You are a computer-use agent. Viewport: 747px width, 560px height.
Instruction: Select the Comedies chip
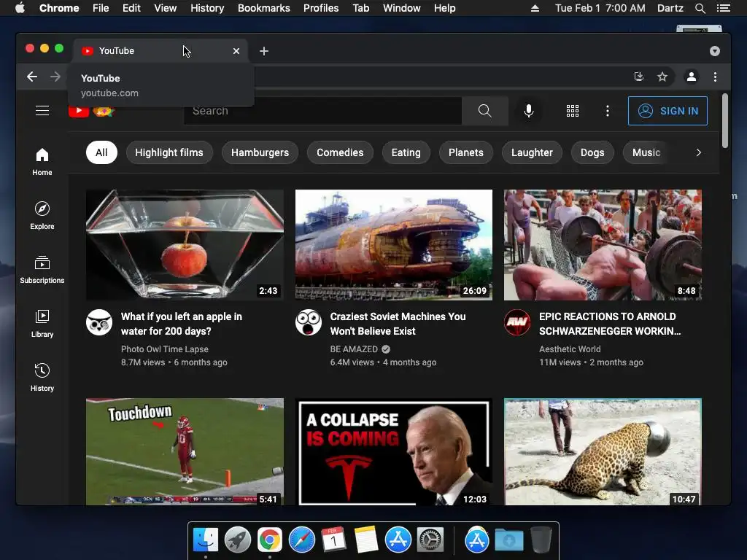coord(340,152)
